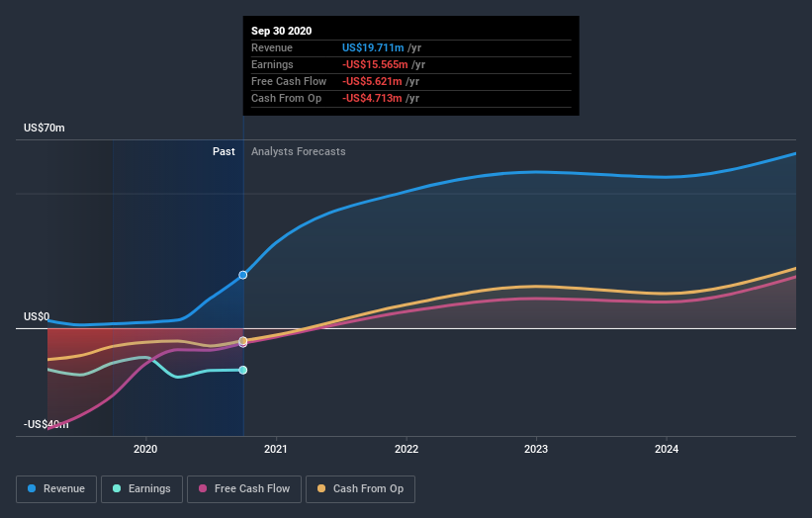Image resolution: width=812 pixels, height=518 pixels.
Task: Click the -US$4.713m cash from op value
Action: click(x=372, y=98)
